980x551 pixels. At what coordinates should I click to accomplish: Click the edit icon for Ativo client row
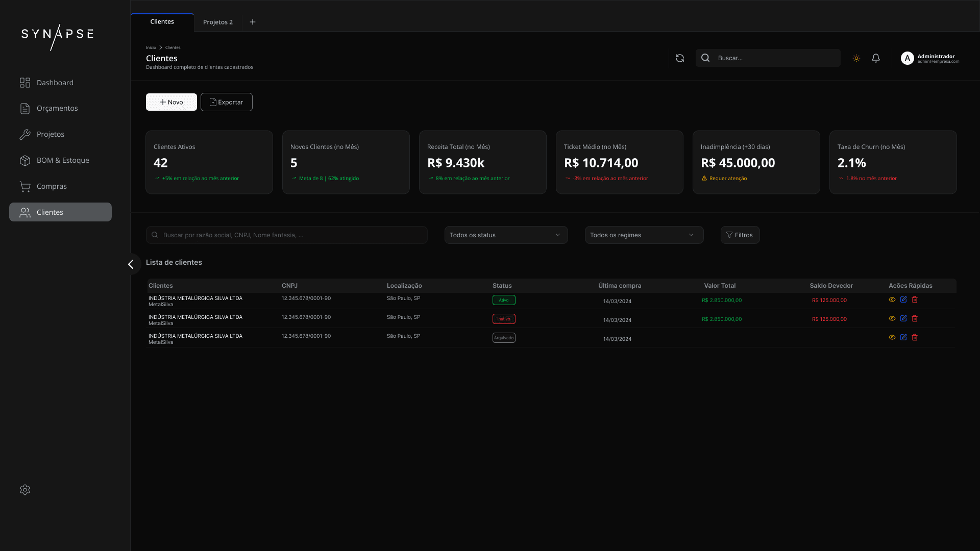click(903, 300)
